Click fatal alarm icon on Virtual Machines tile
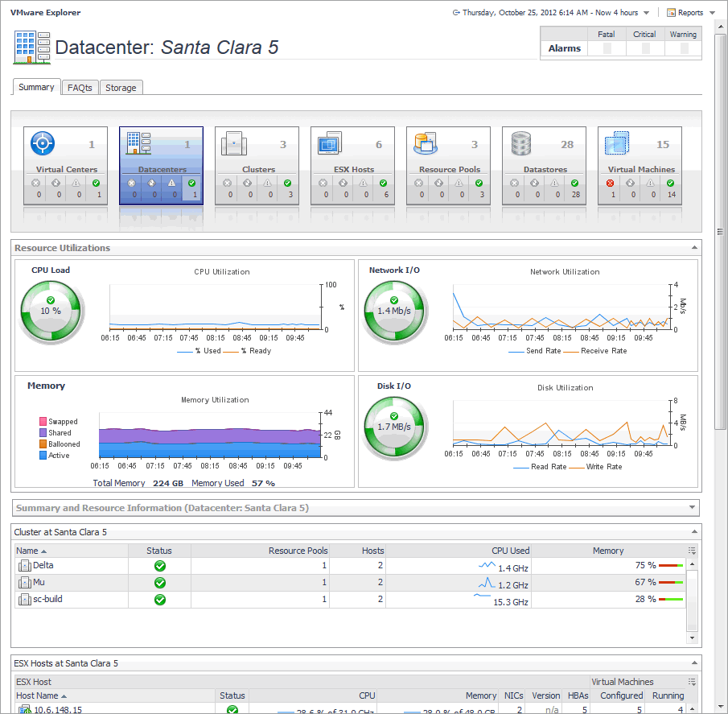The image size is (728, 714). tap(610, 183)
